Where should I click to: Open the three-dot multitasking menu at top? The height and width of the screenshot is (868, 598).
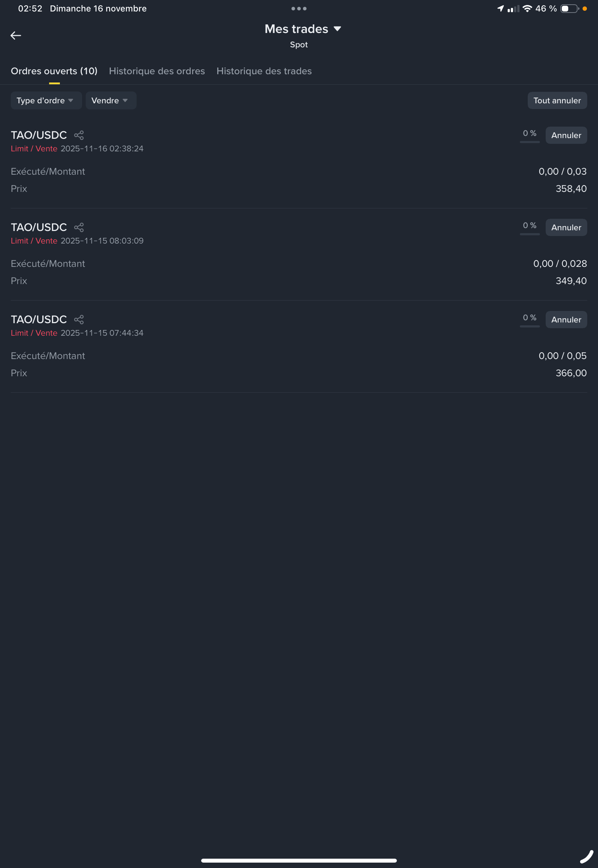(x=299, y=9)
